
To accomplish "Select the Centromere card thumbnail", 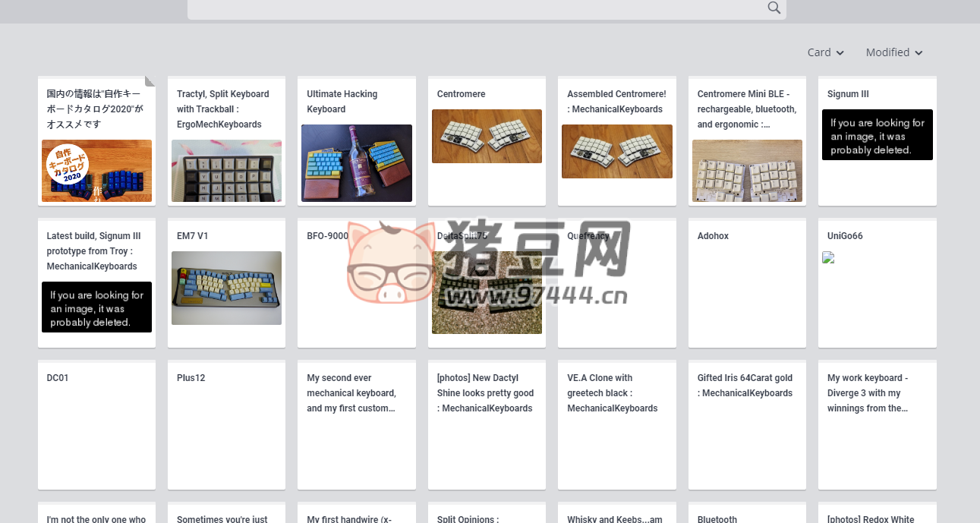I will tap(487, 137).
